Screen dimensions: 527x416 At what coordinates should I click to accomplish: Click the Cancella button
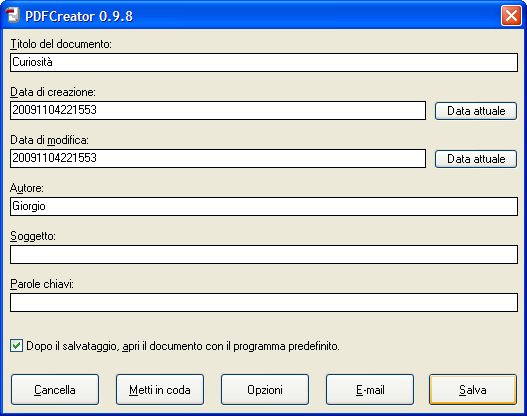(x=55, y=389)
